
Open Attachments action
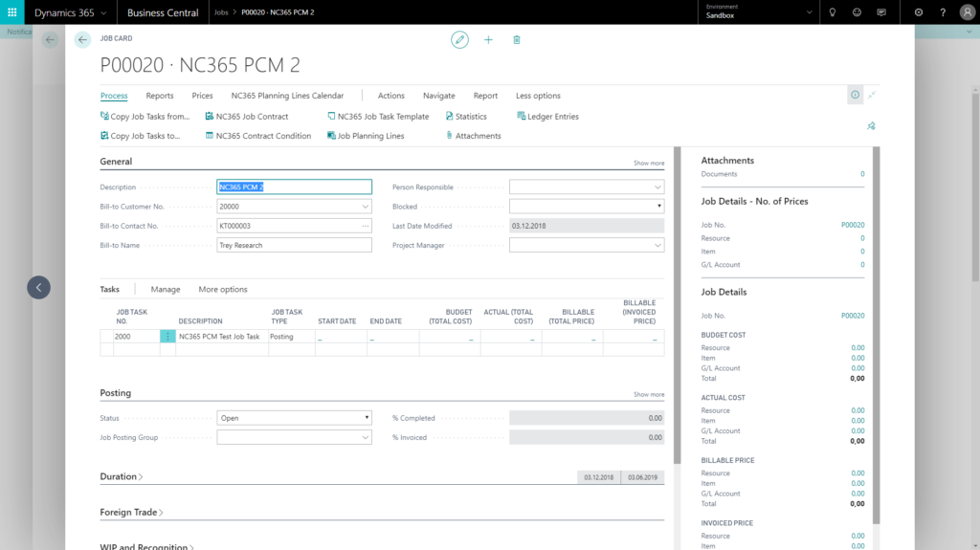pyautogui.click(x=473, y=136)
